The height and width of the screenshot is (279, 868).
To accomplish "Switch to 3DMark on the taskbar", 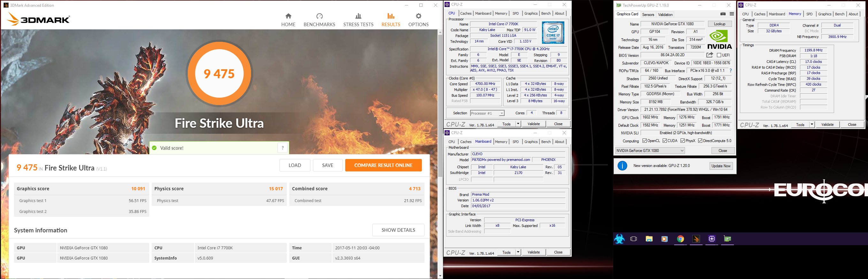I will [696, 239].
